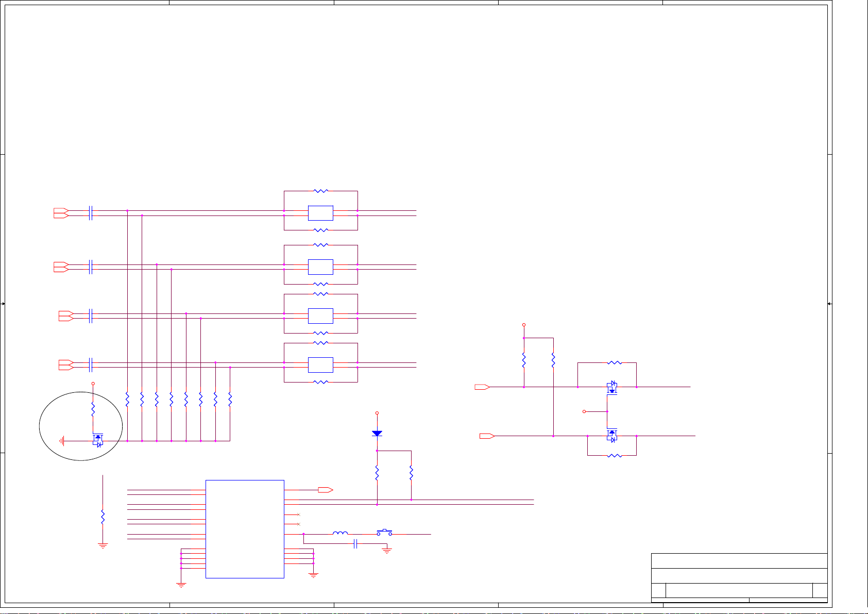Viewport: 868px width, 614px height.
Task: Select the title block frame in the corner
Action: (x=739, y=577)
